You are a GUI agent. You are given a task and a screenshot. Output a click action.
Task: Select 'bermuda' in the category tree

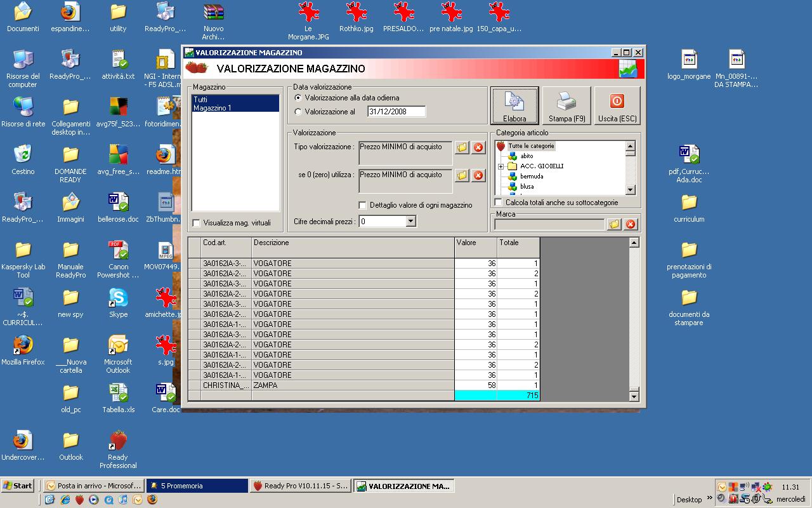531,177
